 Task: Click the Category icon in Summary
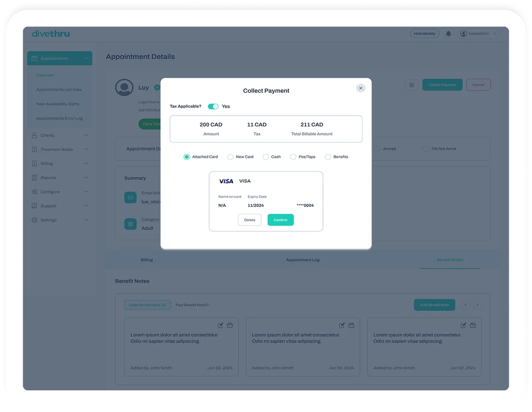click(130, 224)
